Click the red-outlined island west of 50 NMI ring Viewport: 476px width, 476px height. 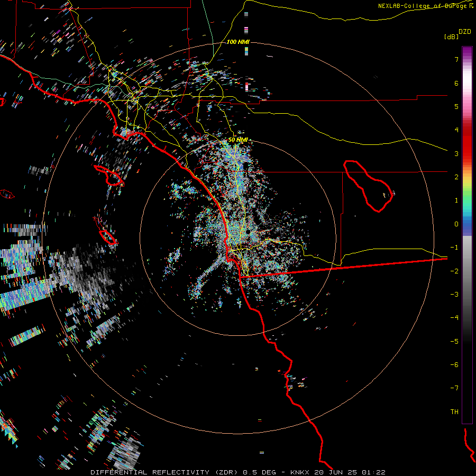108,237
